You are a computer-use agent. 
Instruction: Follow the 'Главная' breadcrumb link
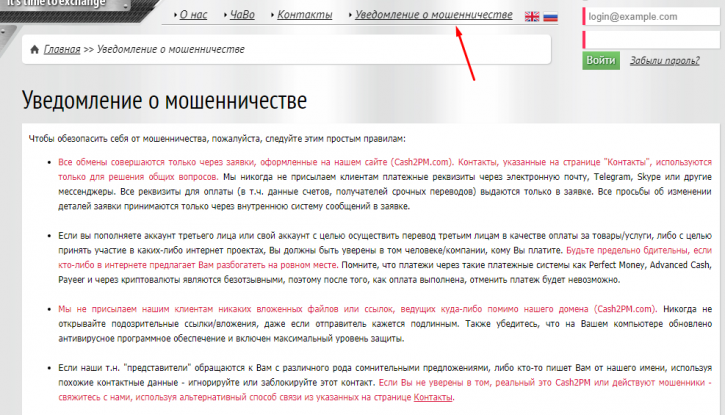[x=62, y=49]
